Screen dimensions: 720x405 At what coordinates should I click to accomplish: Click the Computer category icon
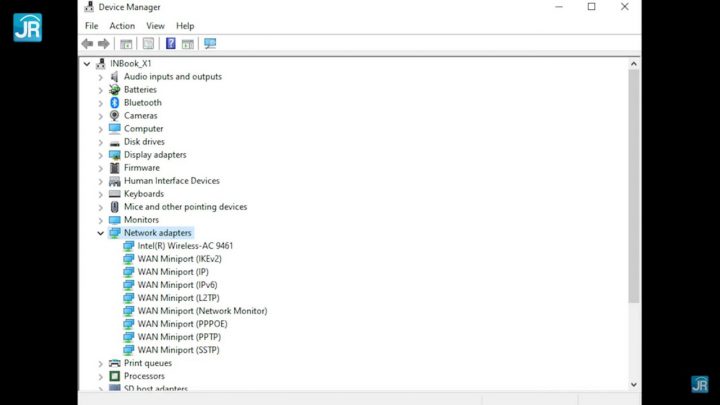[x=114, y=129]
